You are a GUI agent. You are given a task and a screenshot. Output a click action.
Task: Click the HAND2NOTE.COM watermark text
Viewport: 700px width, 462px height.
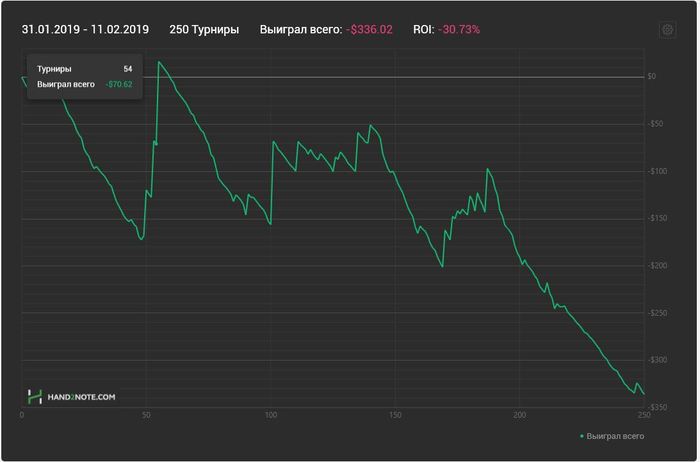tap(81, 397)
